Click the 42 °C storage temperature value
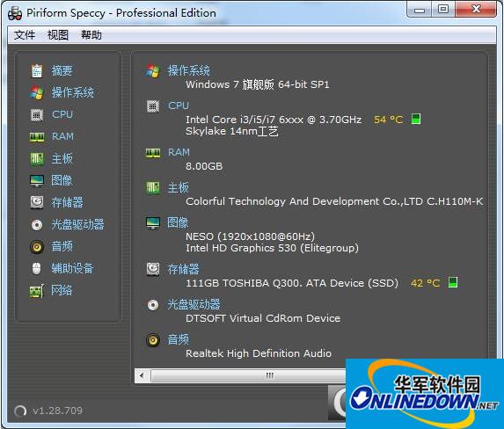The width and height of the screenshot is (504, 429). pos(425,283)
